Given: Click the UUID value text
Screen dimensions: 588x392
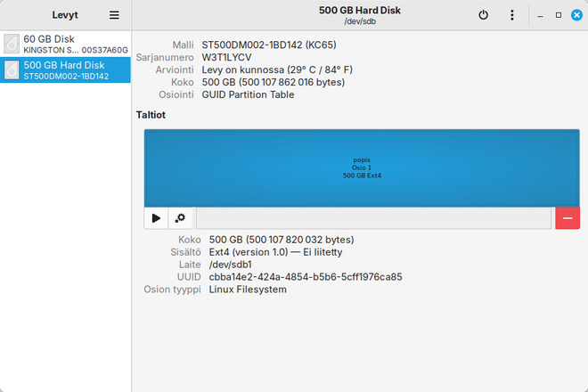Looking at the screenshot, I should pos(306,277).
